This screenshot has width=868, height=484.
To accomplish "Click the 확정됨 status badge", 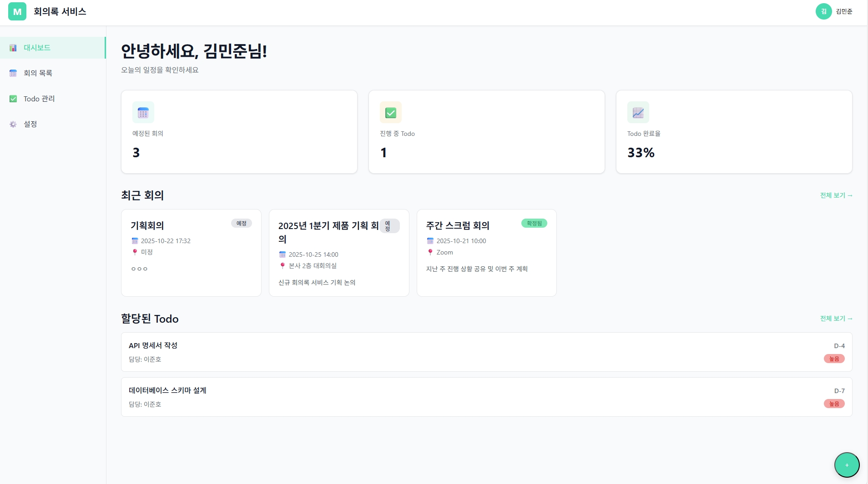I will [534, 223].
